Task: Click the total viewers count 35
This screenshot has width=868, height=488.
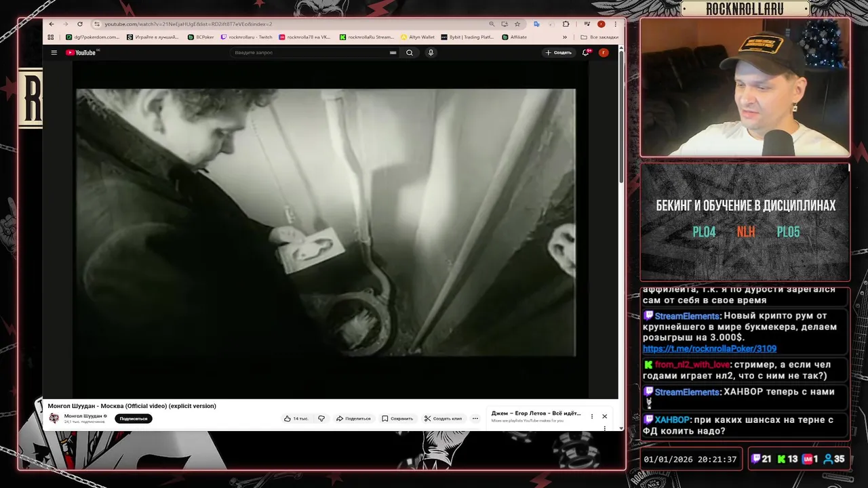Action: point(834,459)
